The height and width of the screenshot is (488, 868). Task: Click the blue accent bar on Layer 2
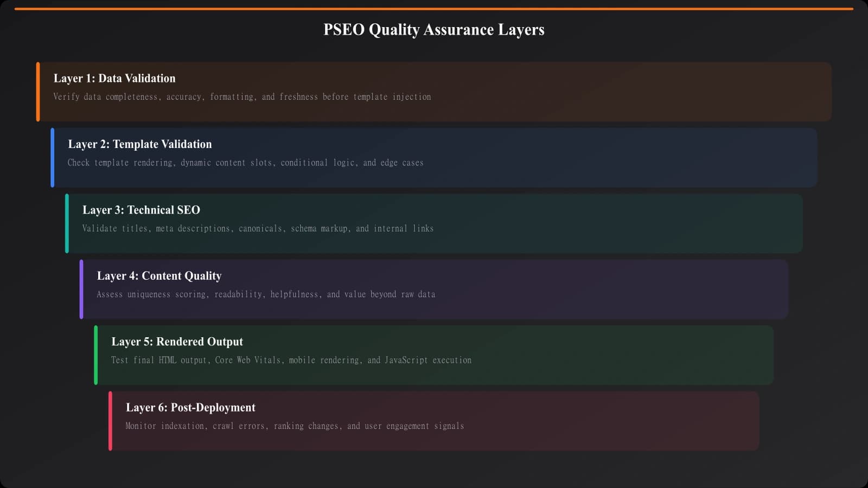52,157
